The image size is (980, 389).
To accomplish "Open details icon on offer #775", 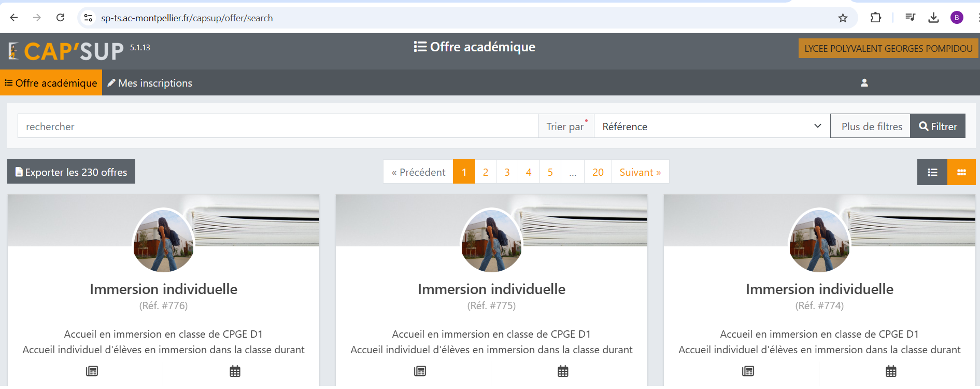I will (x=420, y=371).
